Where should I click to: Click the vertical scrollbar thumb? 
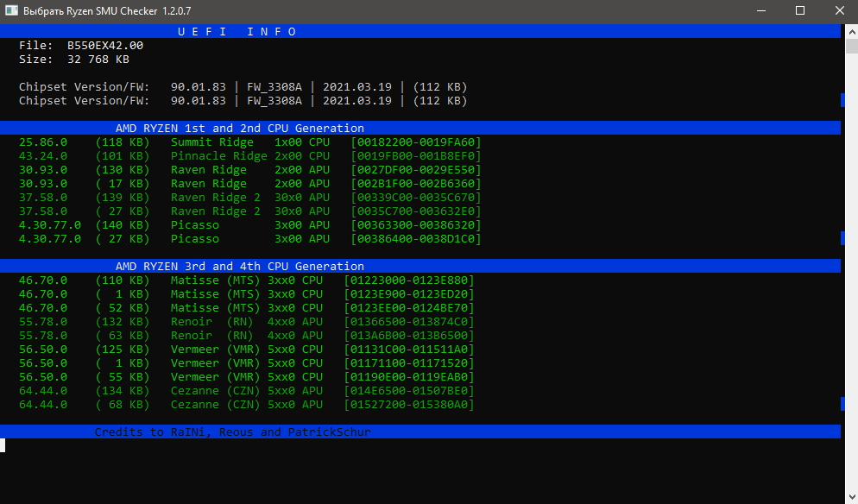pyautogui.click(x=852, y=46)
